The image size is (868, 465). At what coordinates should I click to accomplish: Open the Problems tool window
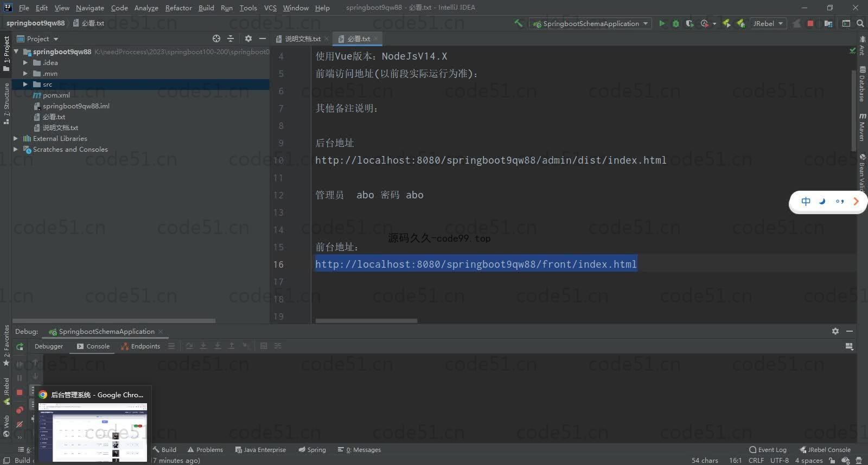point(205,449)
